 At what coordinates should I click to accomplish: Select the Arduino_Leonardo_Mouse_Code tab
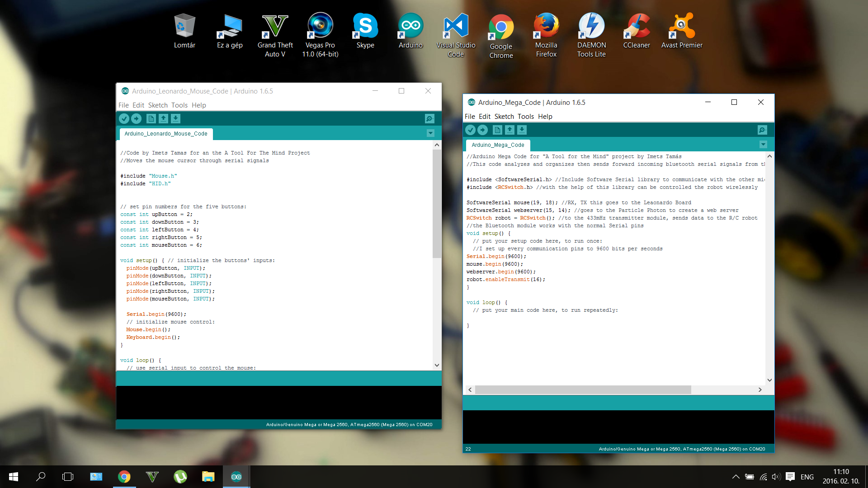pyautogui.click(x=166, y=134)
